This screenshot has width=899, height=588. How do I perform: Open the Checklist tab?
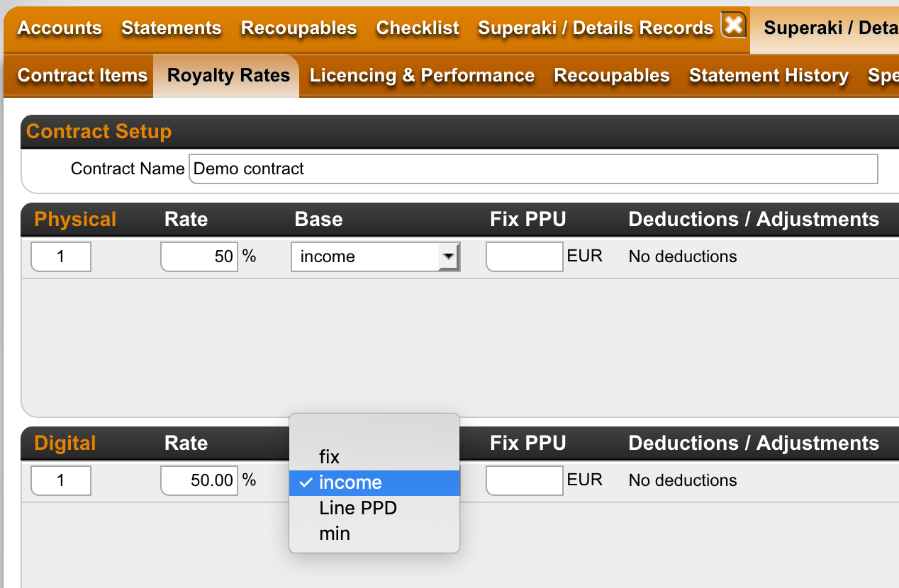pyautogui.click(x=418, y=28)
